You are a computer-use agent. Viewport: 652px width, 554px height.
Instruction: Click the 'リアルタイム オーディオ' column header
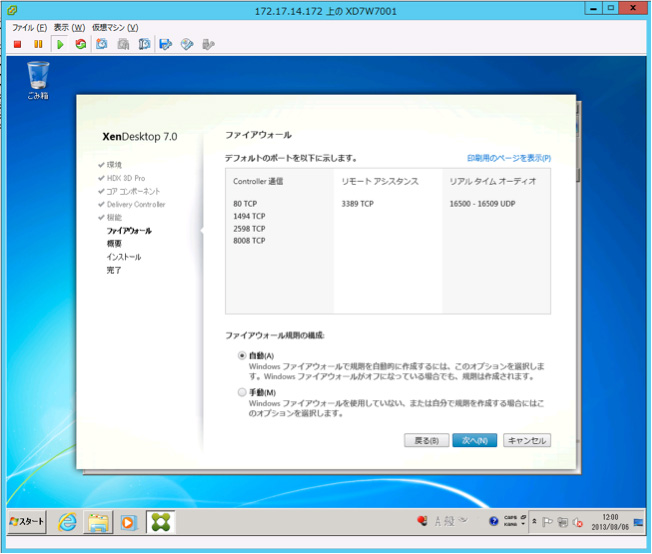click(493, 181)
